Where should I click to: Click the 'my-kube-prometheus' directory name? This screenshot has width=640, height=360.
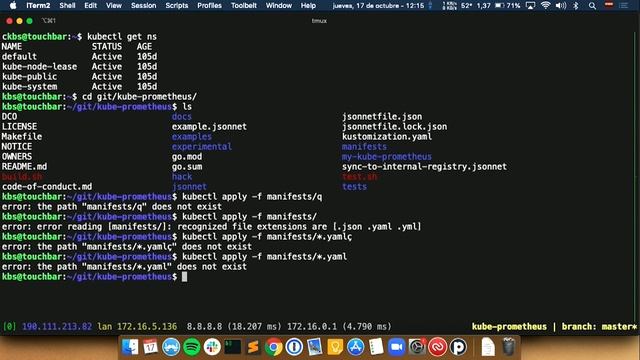point(387,157)
